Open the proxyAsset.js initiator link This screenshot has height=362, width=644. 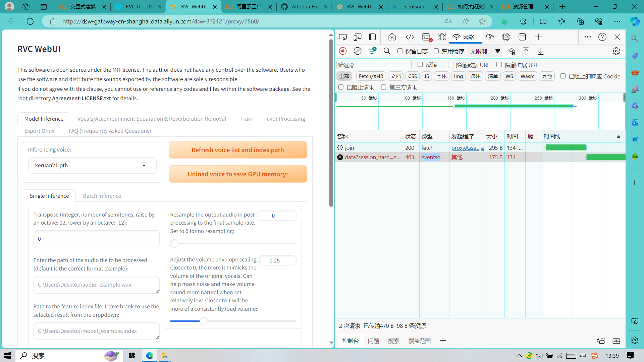pos(467,147)
